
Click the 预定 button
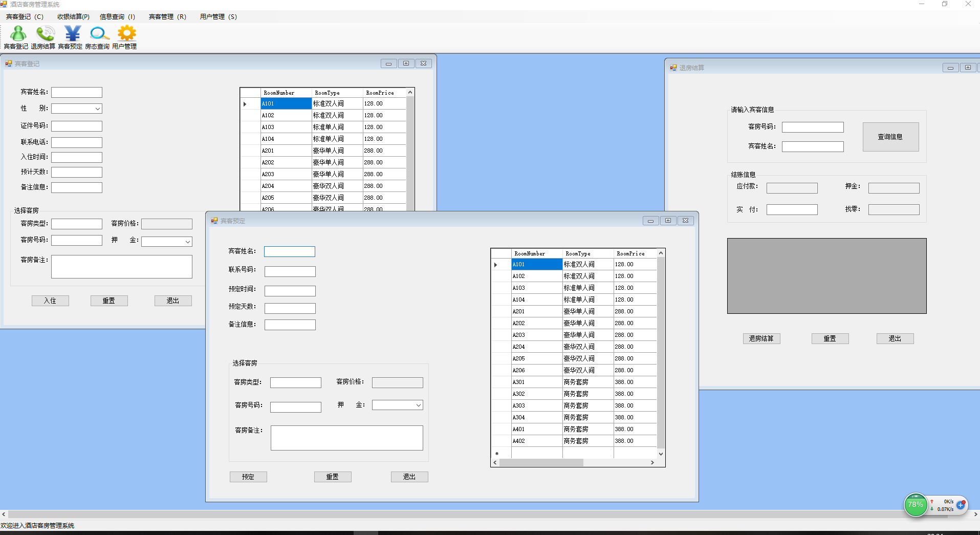coord(248,477)
